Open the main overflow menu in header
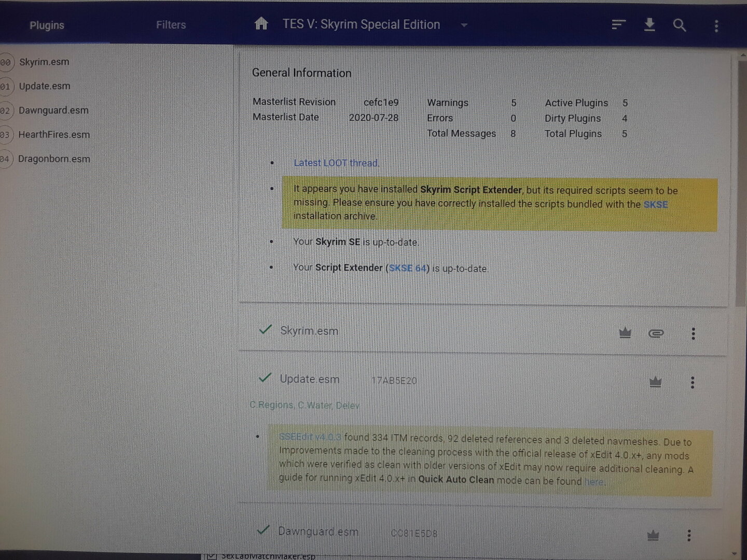This screenshot has width=747, height=560. tap(716, 26)
